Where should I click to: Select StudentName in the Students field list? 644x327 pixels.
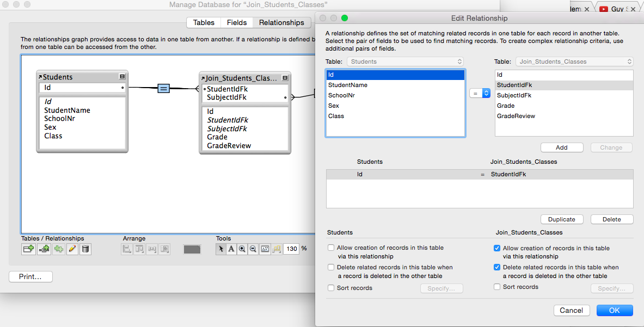(395, 85)
